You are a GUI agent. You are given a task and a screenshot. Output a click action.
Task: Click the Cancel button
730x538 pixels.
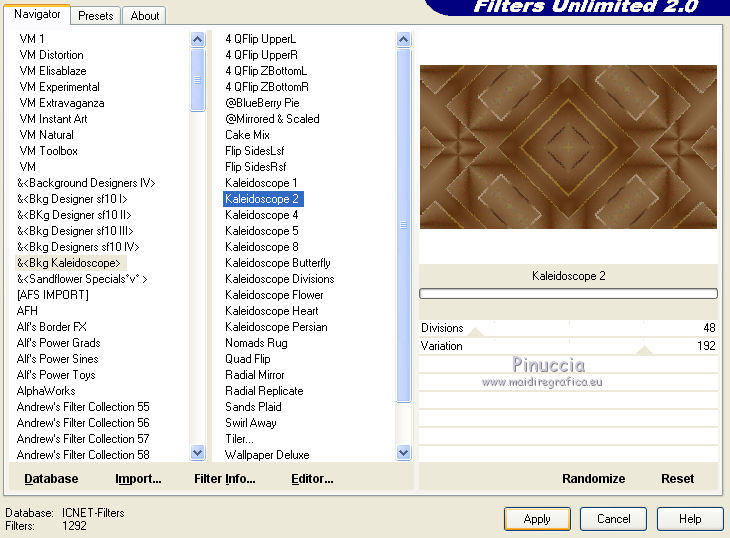(x=613, y=519)
